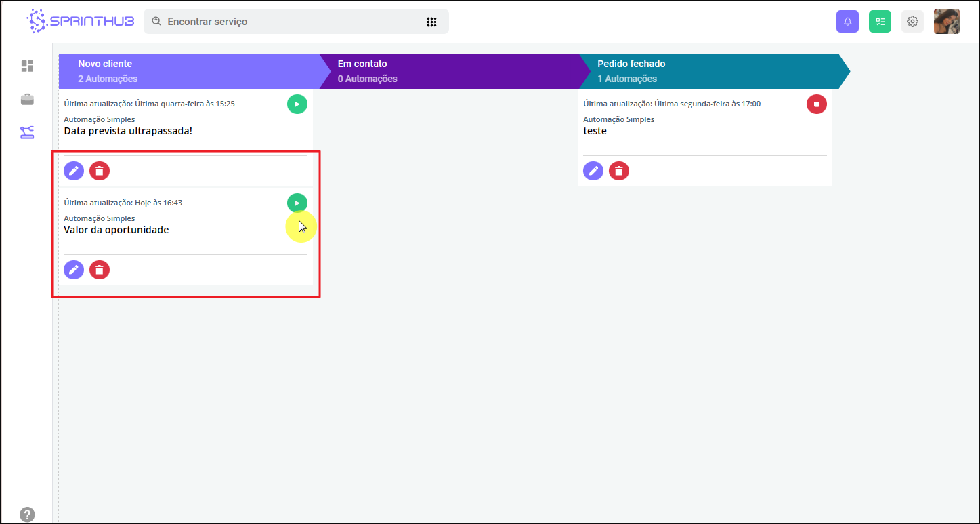
Task: Edit the Data prevista ultrapassada automation
Action: [74, 171]
